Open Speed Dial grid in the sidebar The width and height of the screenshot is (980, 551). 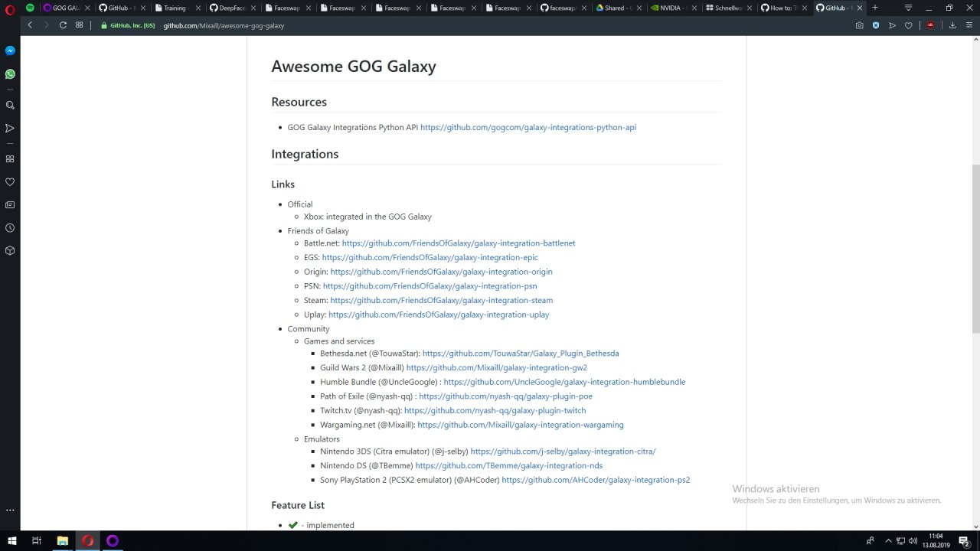tap(10, 159)
